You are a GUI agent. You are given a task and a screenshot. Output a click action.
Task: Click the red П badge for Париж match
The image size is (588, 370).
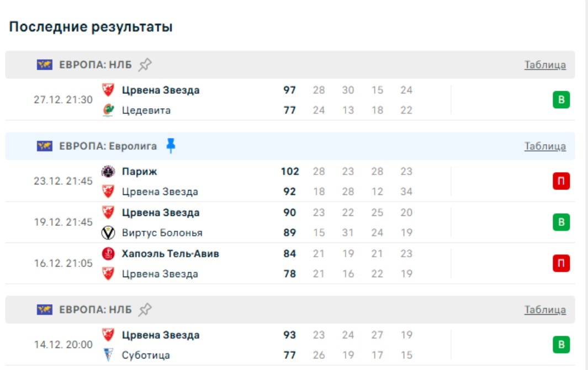pos(561,181)
